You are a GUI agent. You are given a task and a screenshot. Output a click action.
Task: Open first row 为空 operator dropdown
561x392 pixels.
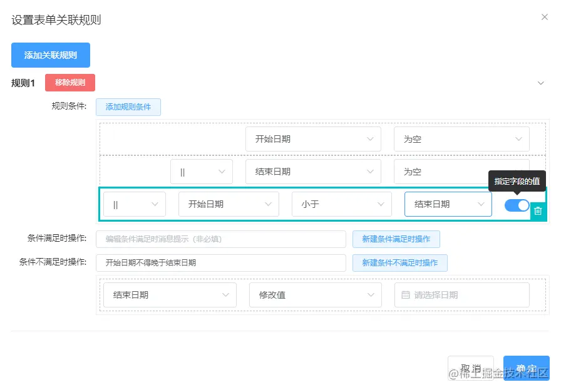(x=461, y=139)
